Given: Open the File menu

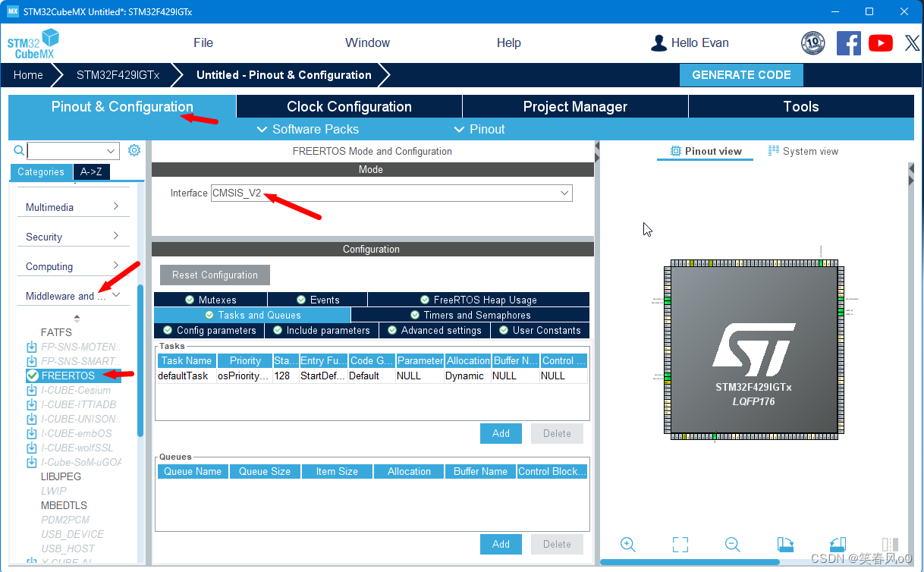Looking at the screenshot, I should tap(203, 43).
